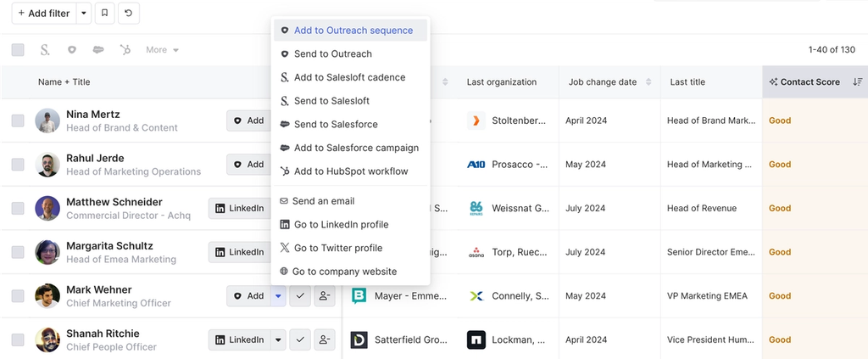Click LinkedIn button for Shanah Ritchie
868x359 pixels.
click(240, 339)
